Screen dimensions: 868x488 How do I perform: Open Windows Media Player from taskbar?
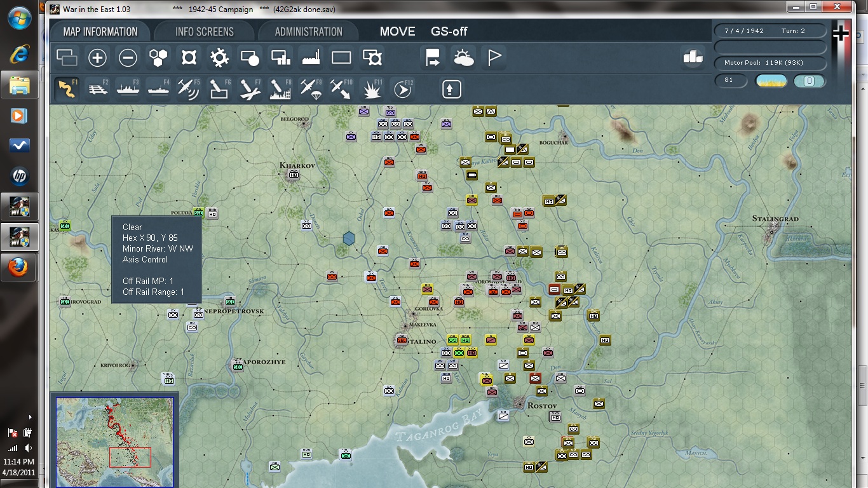point(19,116)
